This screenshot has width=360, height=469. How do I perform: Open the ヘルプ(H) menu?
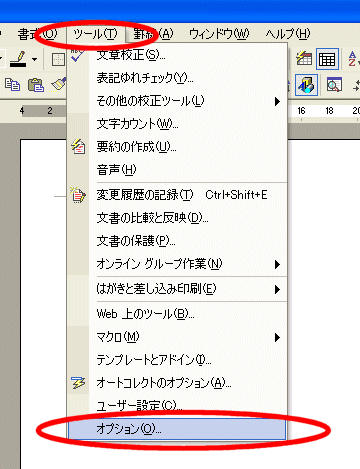288,34
